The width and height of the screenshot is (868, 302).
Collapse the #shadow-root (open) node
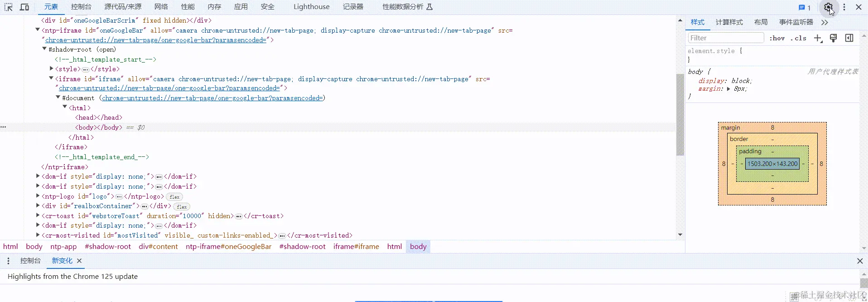tap(44, 49)
